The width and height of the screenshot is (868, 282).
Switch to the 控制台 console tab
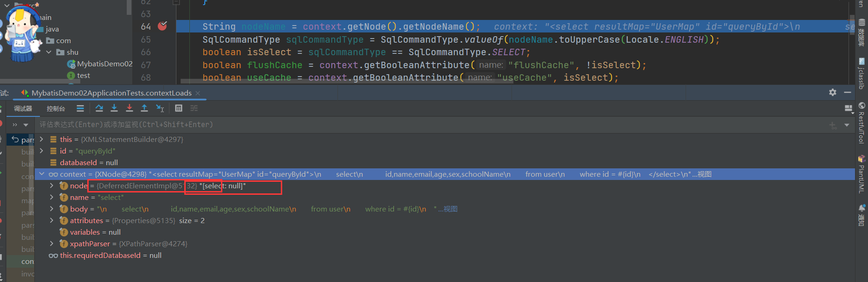[56, 109]
